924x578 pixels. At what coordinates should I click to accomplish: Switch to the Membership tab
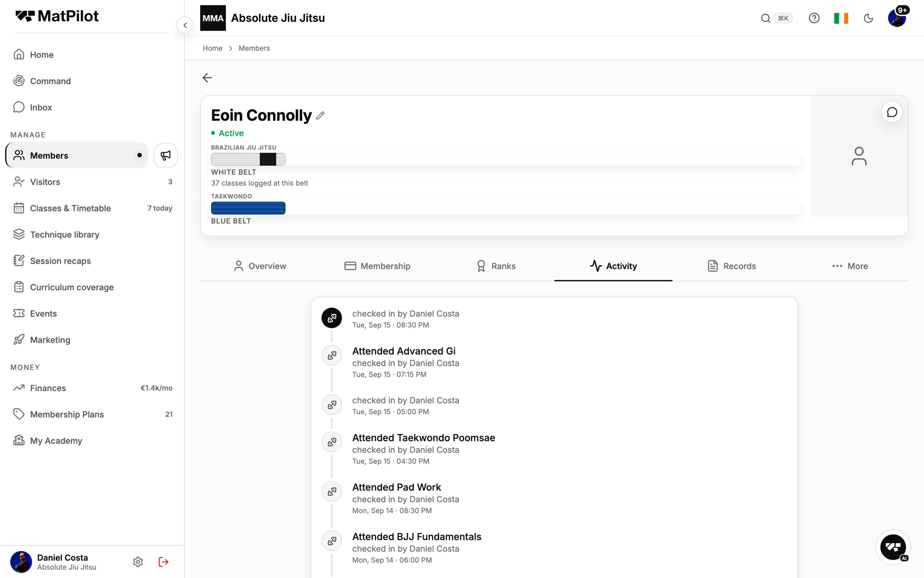point(377,266)
